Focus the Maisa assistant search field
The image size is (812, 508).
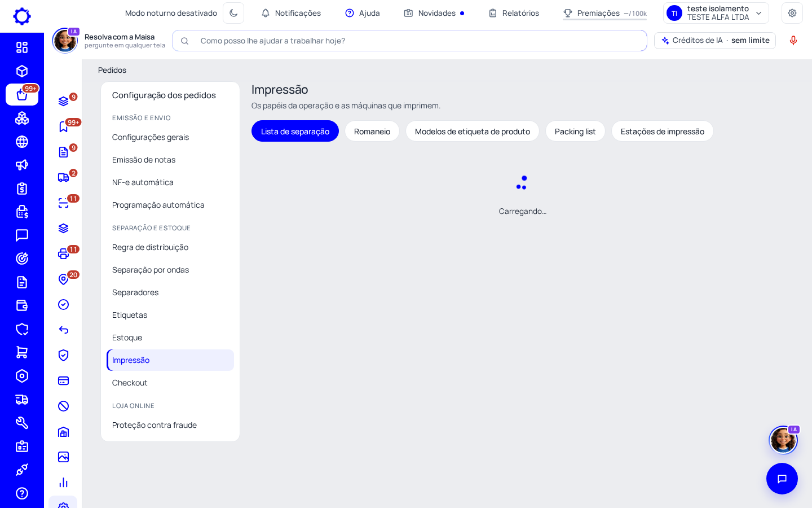(409, 41)
